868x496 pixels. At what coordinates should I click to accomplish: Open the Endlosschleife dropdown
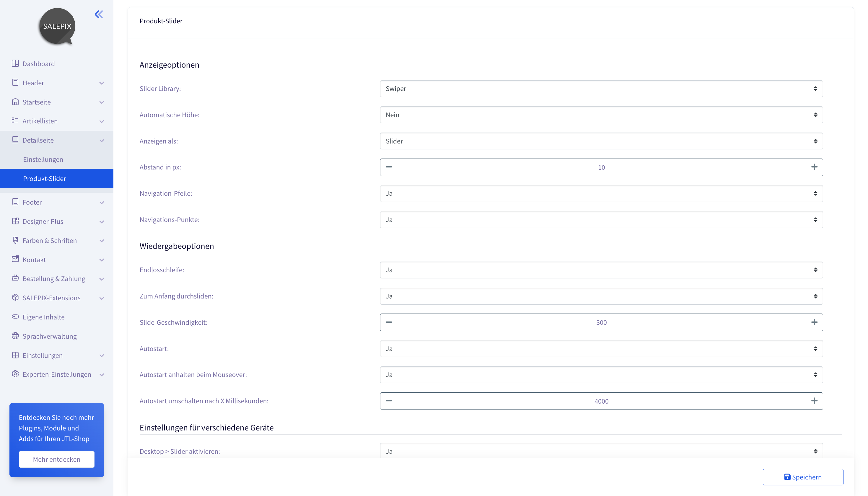[x=601, y=270]
